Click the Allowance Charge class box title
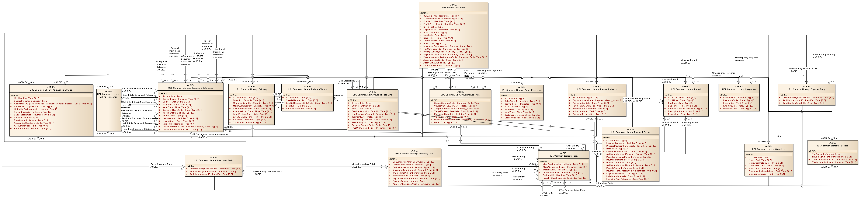The image size is (868, 198). 51,90
